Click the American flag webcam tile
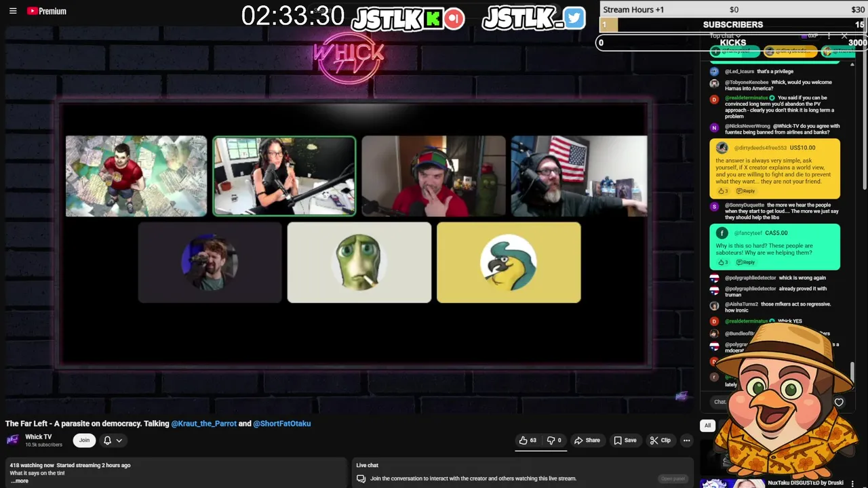Image resolution: width=868 pixels, height=488 pixels. 579,176
